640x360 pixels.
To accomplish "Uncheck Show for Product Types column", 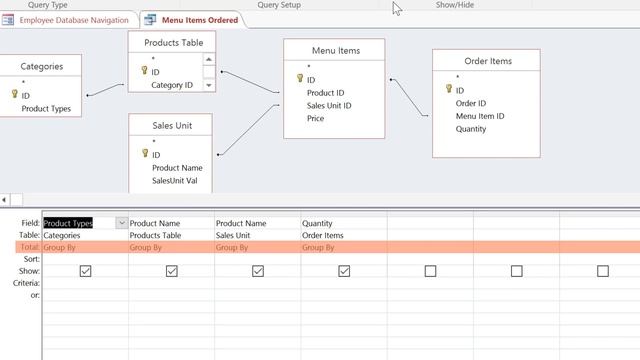I will tap(85, 271).
